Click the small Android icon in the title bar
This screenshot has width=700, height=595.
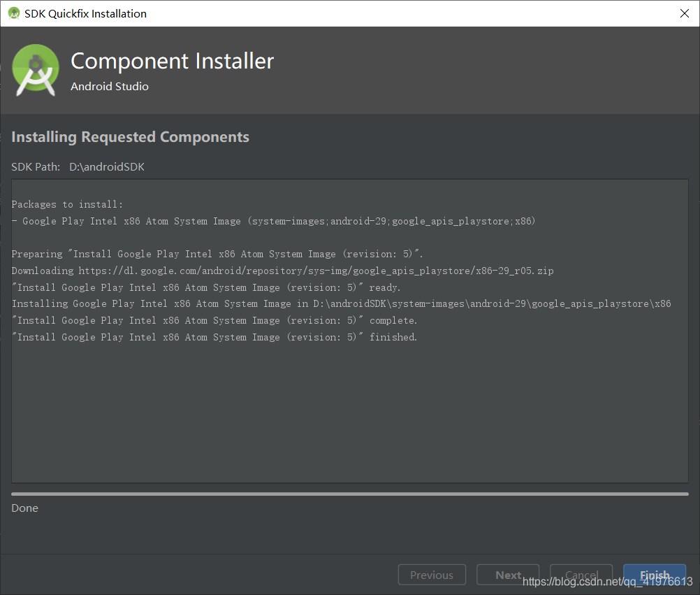(x=14, y=13)
